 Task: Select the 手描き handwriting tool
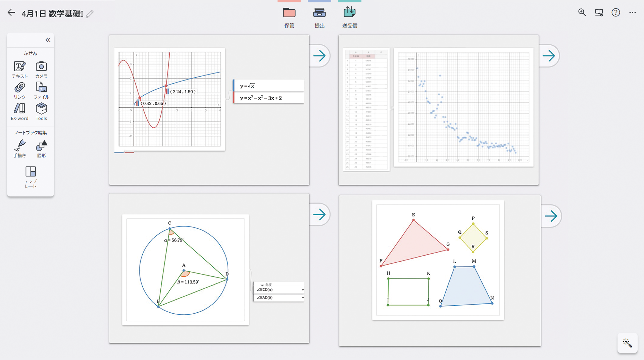[x=19, y=148]
